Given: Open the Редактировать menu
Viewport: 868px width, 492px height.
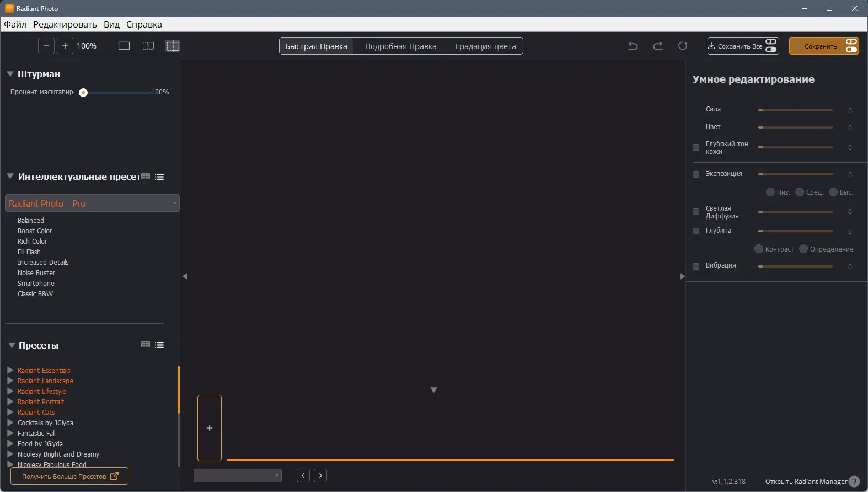Looking at the screenshot, I should (65, 24).
